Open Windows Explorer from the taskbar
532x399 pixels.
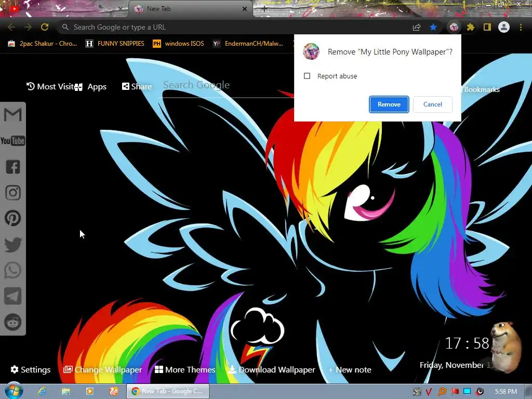[66, 391]
